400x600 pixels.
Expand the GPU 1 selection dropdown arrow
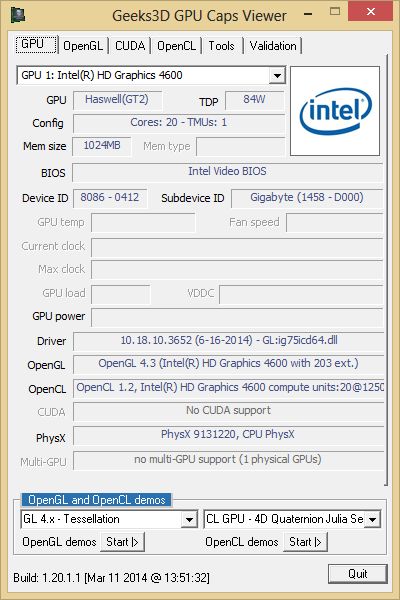point(277,75)
